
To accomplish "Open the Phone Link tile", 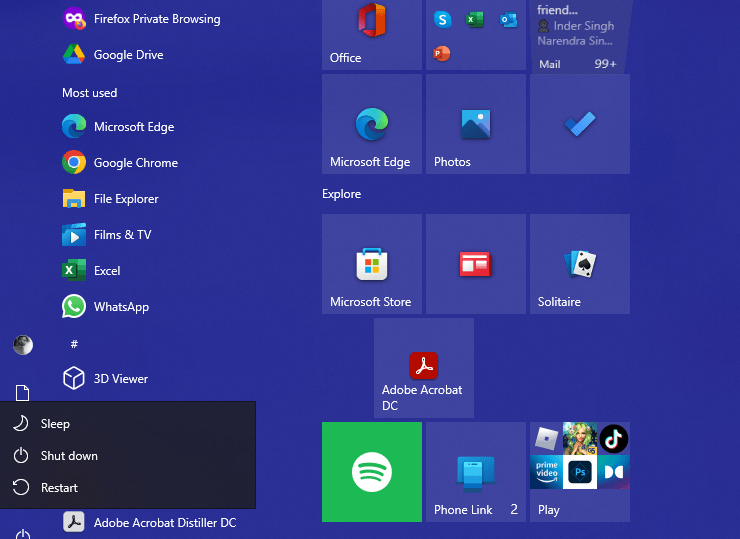I will [476, 472].
